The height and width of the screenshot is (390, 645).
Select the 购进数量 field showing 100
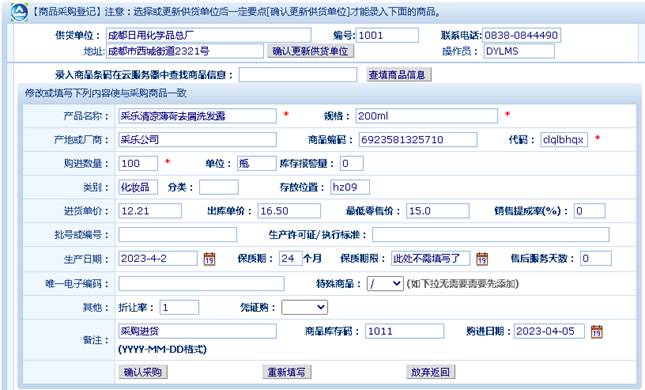pyautogui.click(x=138, y=163)
